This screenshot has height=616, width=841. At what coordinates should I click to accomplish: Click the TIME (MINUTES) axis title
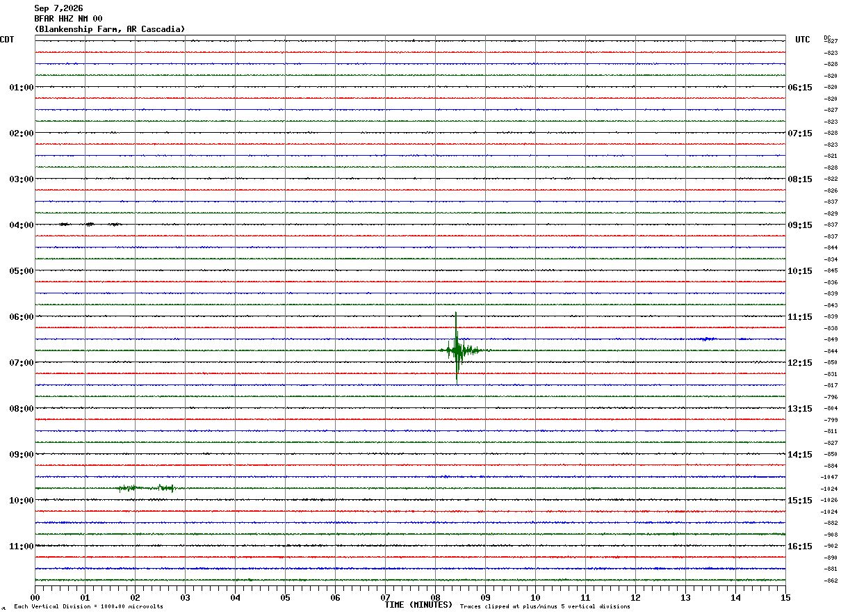(x=418, y=605)
